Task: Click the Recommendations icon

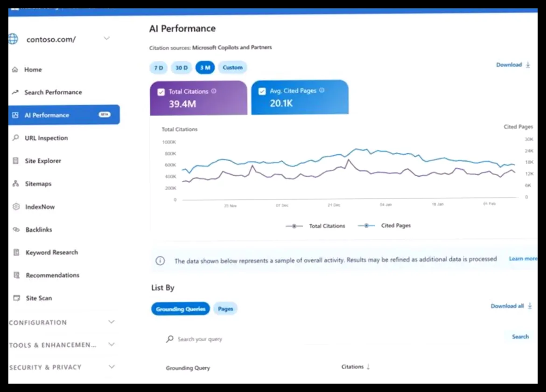Action: click(x=16, y=275)
